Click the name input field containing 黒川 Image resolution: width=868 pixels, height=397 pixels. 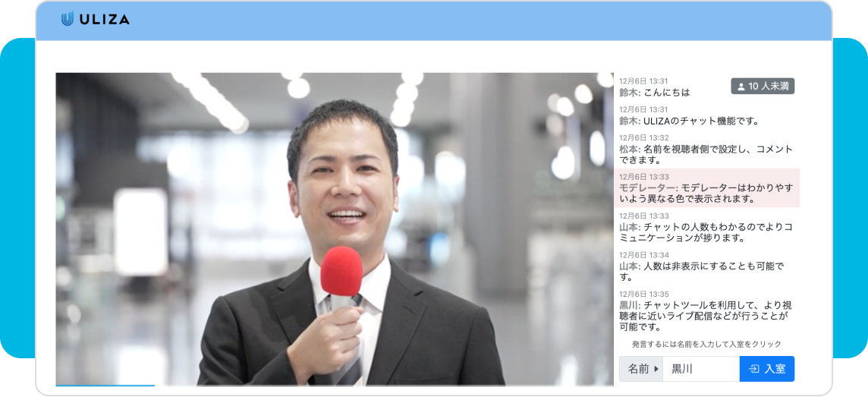click(701, 369)
